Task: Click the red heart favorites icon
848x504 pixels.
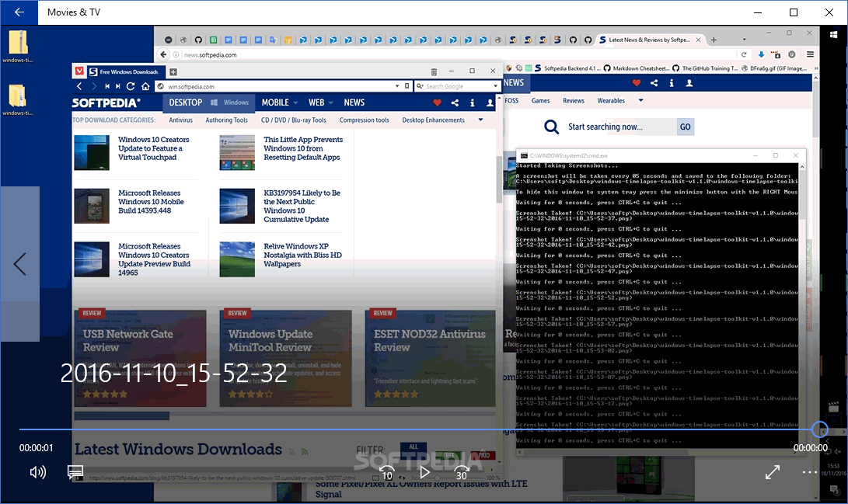Action: (x=437, y=103)
